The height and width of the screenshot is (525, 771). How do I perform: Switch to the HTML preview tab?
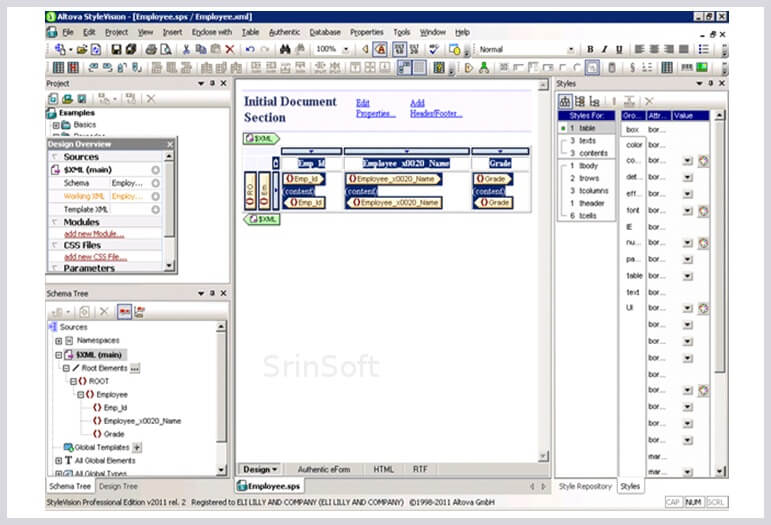[384, 469]
